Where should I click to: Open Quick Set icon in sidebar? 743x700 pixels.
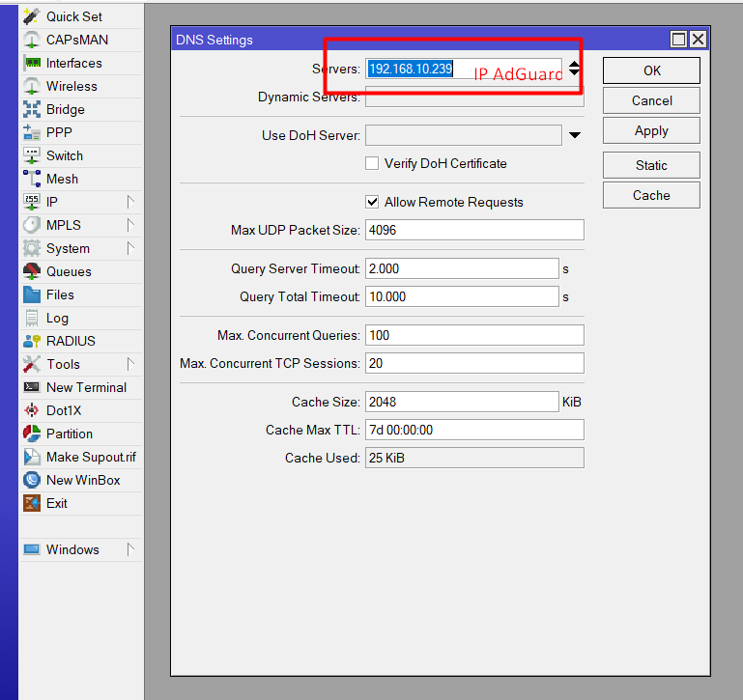pos(31,16)
